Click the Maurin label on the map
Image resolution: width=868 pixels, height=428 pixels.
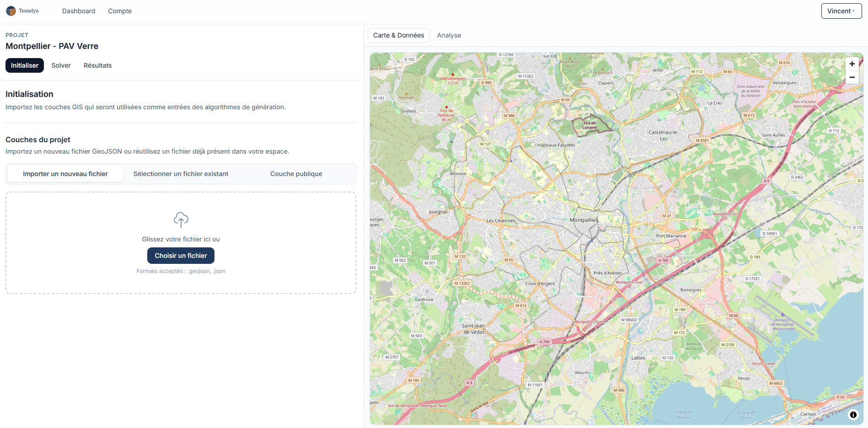(x=582, y=372)
